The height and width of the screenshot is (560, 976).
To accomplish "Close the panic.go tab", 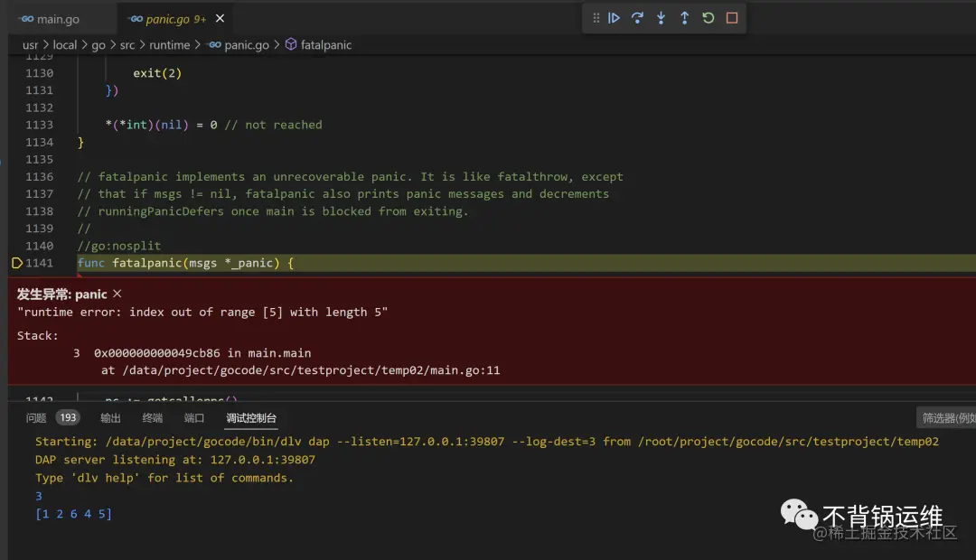I will (220, 19).
